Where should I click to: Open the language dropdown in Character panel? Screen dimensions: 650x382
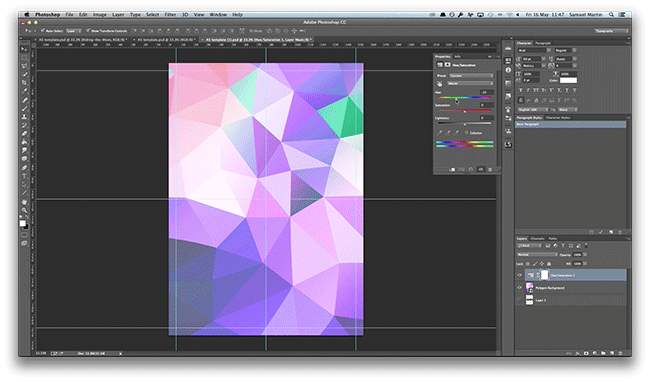point(533,109)
